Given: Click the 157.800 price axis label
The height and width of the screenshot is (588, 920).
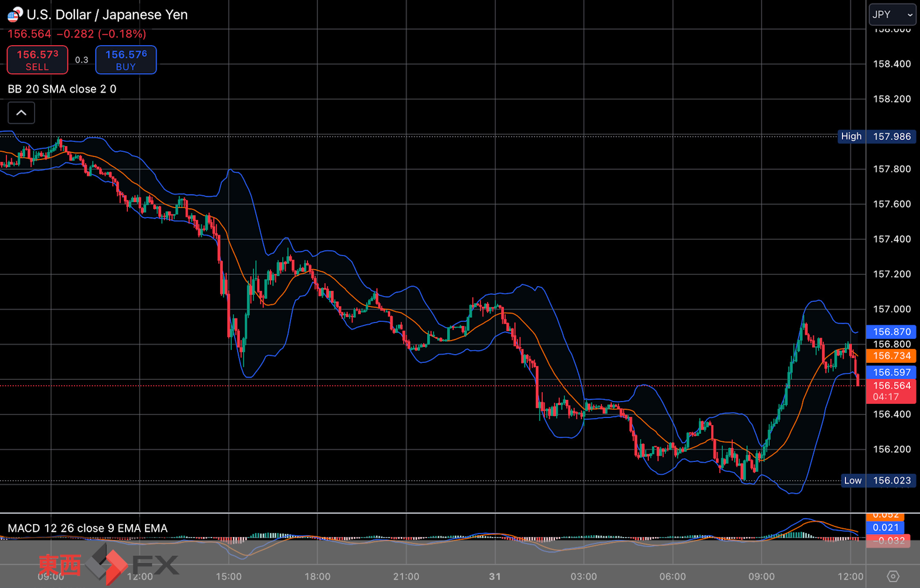Looking at the screenshot, I should 892,169.
